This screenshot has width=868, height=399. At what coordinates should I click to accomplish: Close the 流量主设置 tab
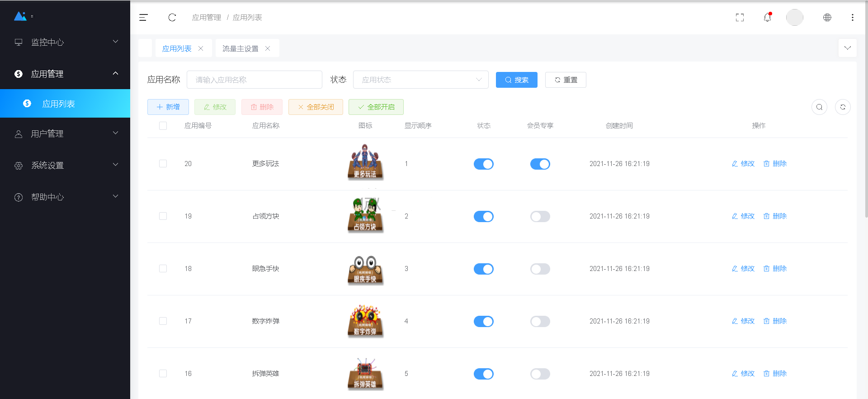pyautogui.click(x=268, y=48)
